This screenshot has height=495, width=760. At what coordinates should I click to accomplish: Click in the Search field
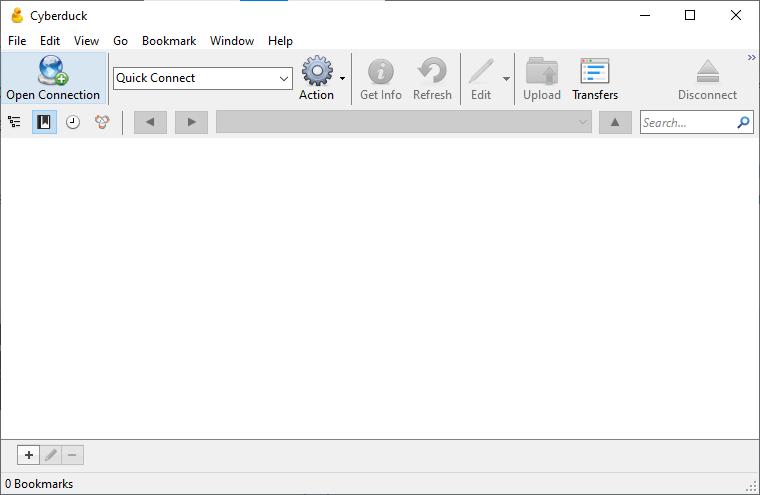click(688, 123)
